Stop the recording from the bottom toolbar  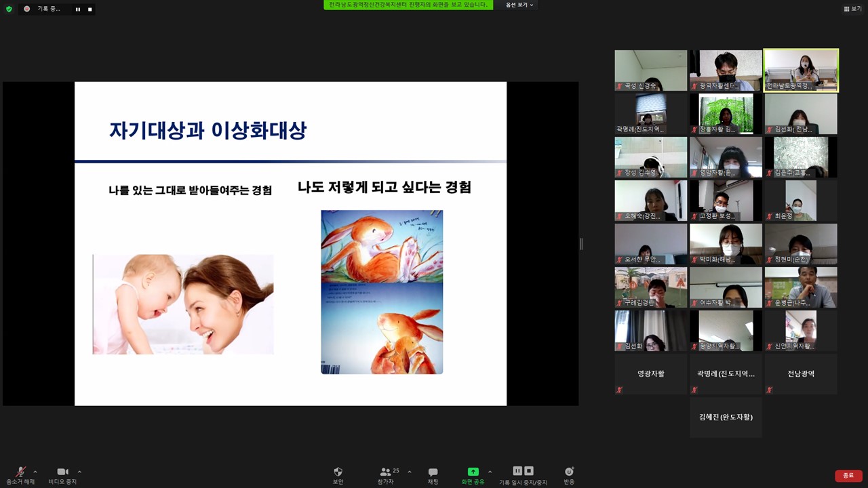(x=529, y=471)
